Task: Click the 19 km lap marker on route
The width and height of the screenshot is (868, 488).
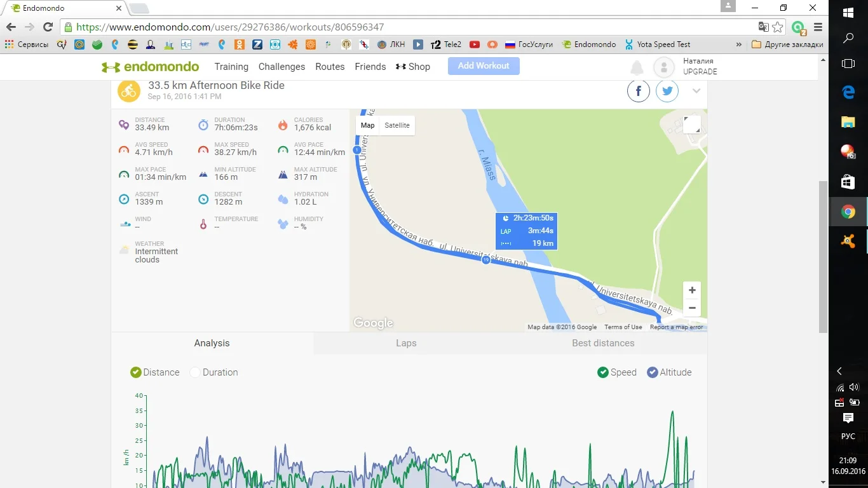Action: (486, 261)
